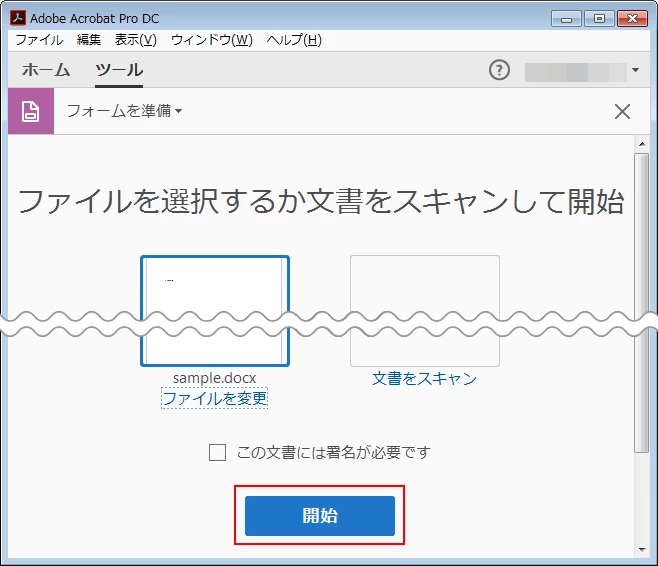Screen dimensions: 658x566
Task: Click the 開始 button
Action: click(320, 516)
